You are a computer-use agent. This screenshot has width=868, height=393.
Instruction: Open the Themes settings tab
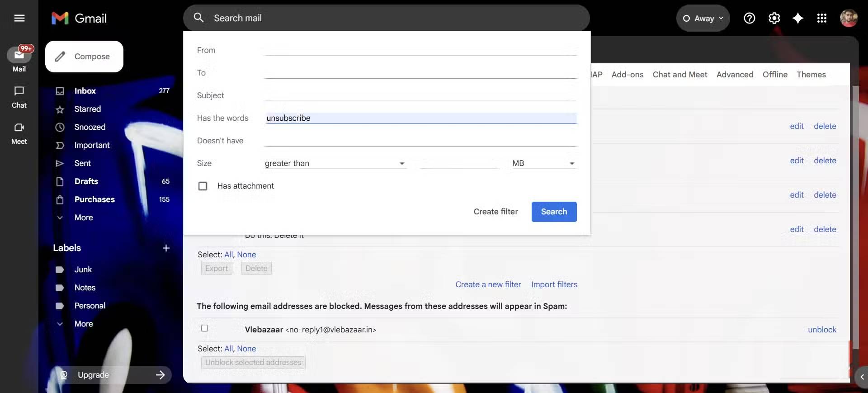pyautogui.click(x=811, y=75)
